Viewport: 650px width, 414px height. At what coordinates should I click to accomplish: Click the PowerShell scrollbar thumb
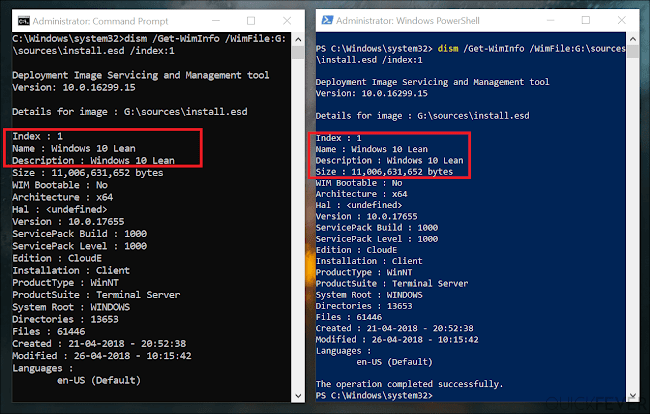click(633, 51)
